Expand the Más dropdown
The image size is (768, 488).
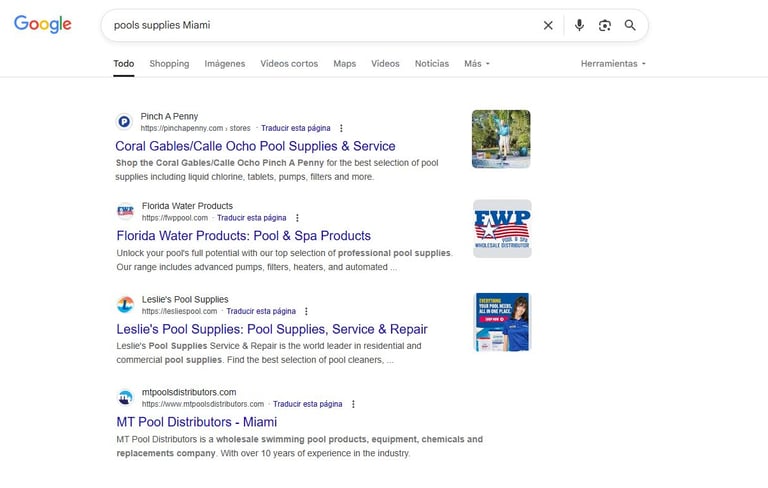click(x=477, y=64)
